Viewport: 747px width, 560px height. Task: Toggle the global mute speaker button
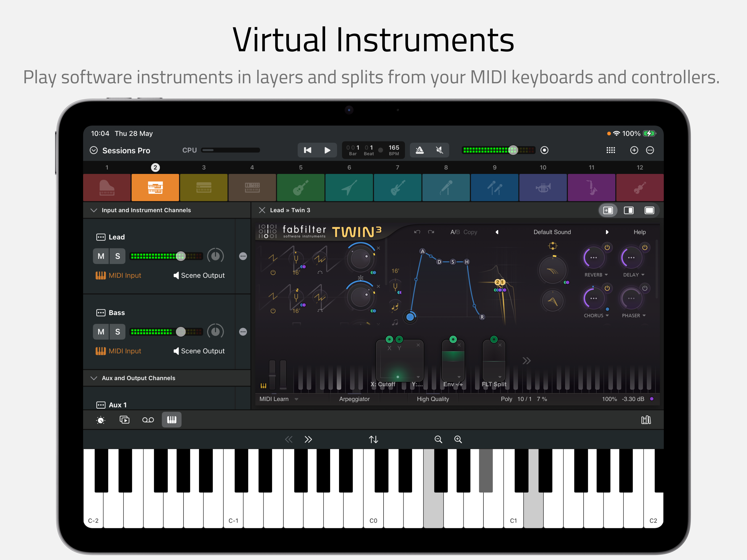439,150
